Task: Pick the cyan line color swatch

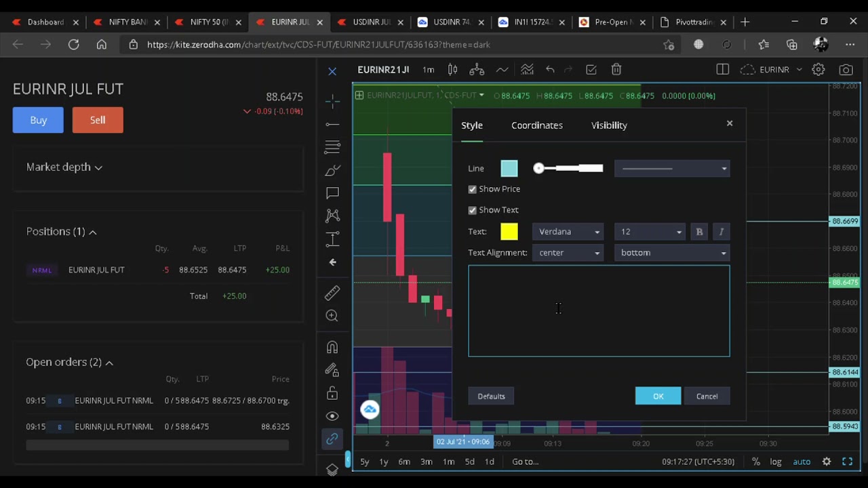Action: click(x=509, y=169)
